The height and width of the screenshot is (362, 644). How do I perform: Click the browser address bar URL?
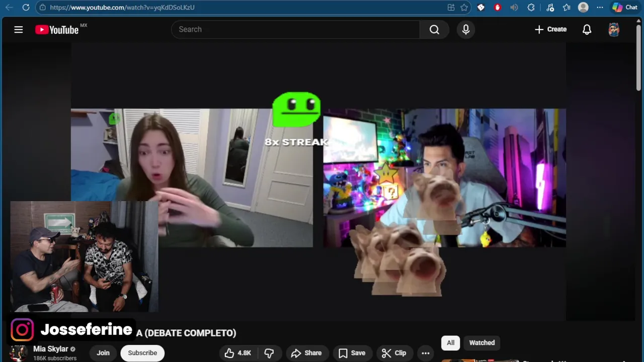coord(122,8)
